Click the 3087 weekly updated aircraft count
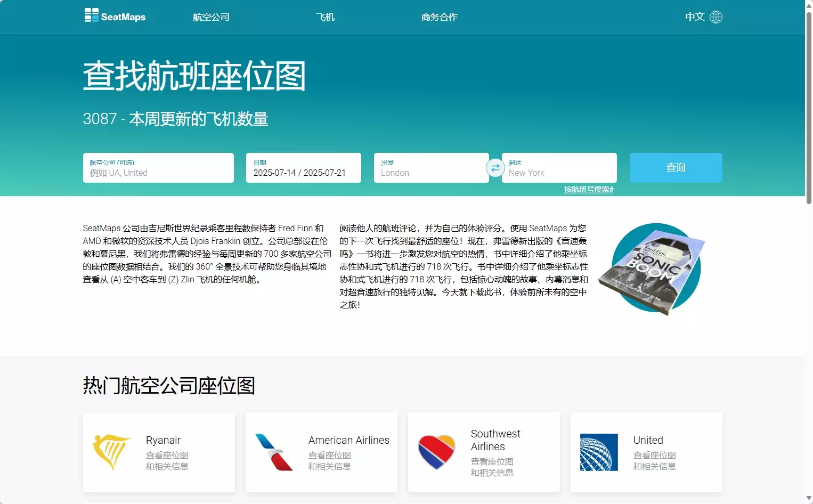813x504 pixels. click(x=176, y=119)
